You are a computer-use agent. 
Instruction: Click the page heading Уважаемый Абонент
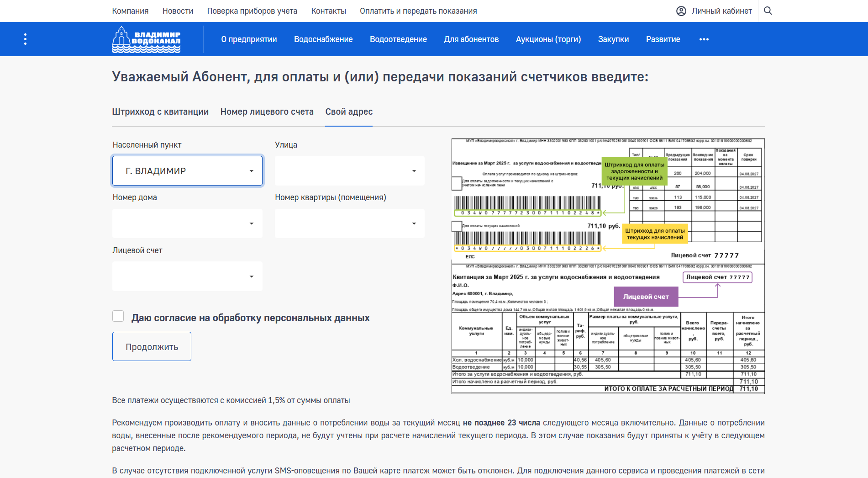coord(380,77)
